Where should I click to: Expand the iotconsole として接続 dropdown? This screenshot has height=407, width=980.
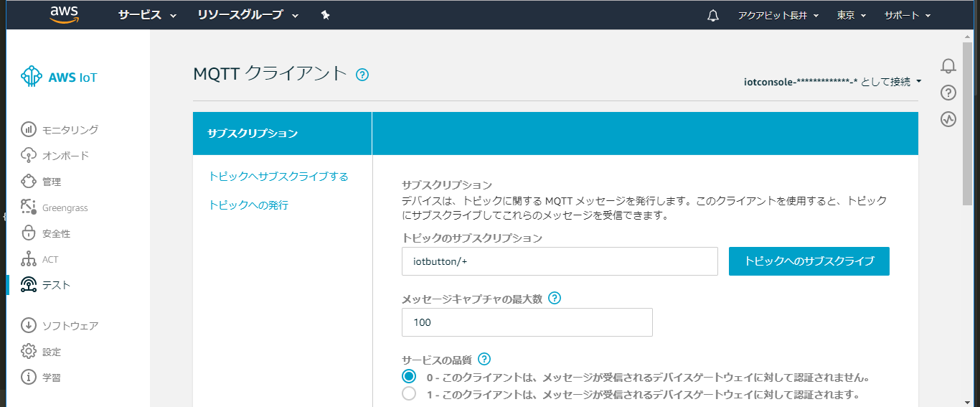pos(833,82)
